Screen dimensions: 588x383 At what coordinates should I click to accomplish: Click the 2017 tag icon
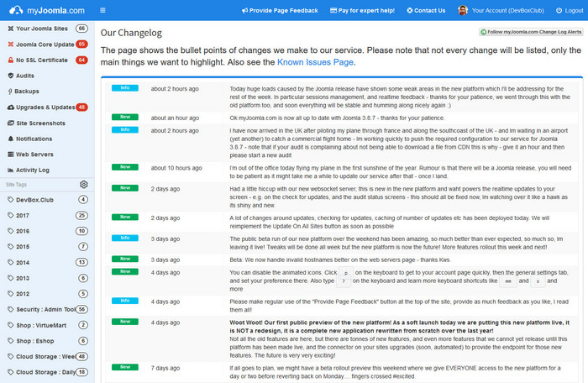point(10,215)
